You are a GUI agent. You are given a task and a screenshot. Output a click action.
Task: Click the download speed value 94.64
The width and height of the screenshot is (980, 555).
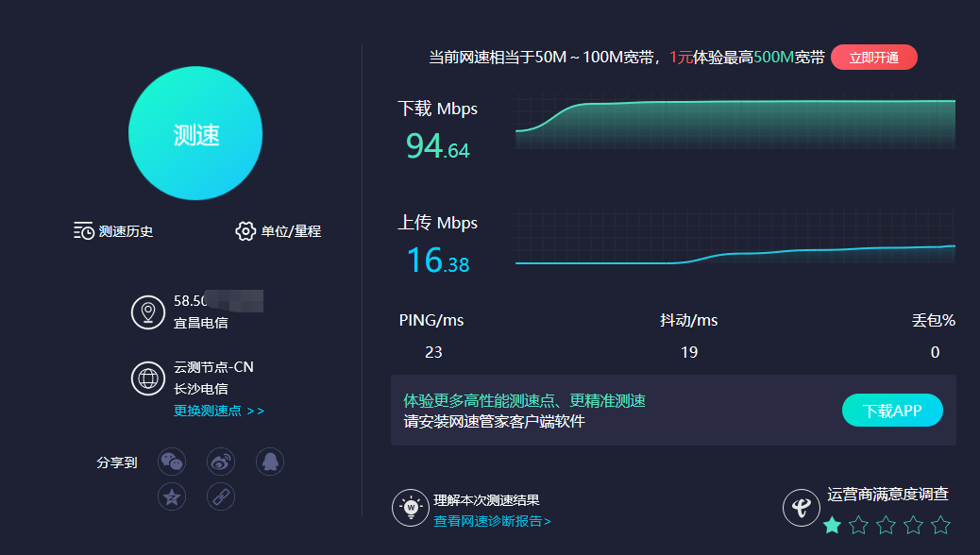pos(437,146)
